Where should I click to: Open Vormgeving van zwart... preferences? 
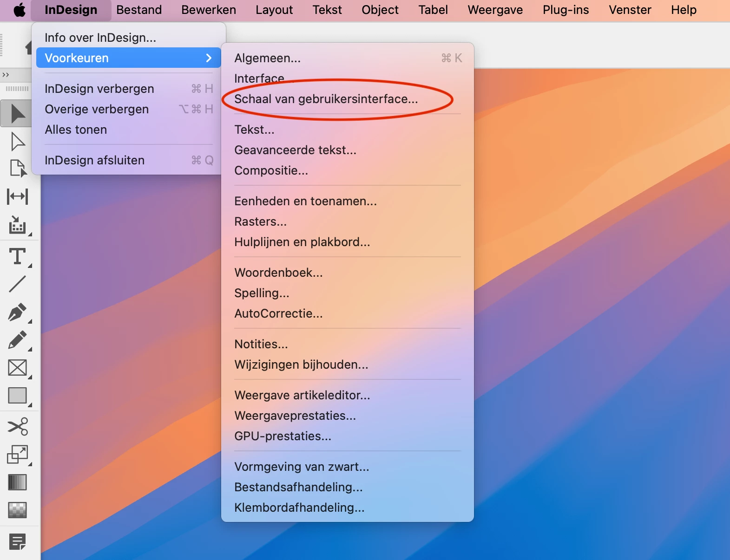[348, 467]
